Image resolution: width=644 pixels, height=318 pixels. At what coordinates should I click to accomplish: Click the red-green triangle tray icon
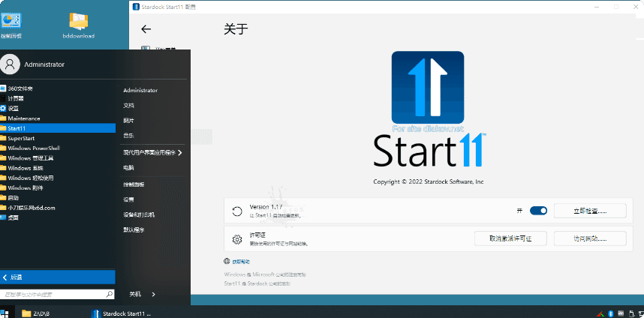(600, 313)
